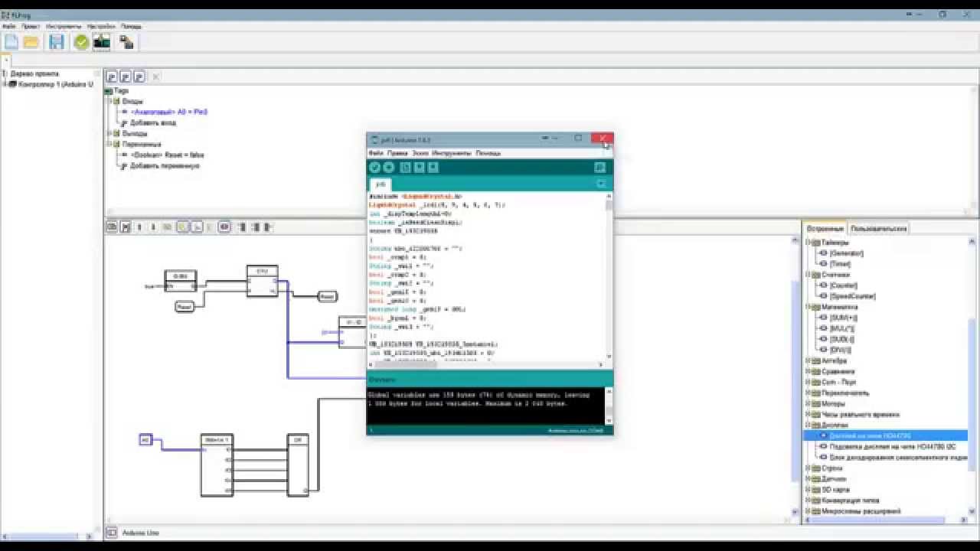Viewport: 980px width, 551px height.
Task: Select the [SUM(+)] math block
Action: (843, 318)
